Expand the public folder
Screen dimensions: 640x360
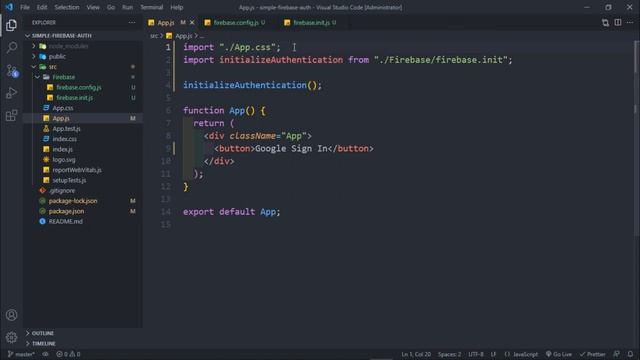tap(83, 56)
